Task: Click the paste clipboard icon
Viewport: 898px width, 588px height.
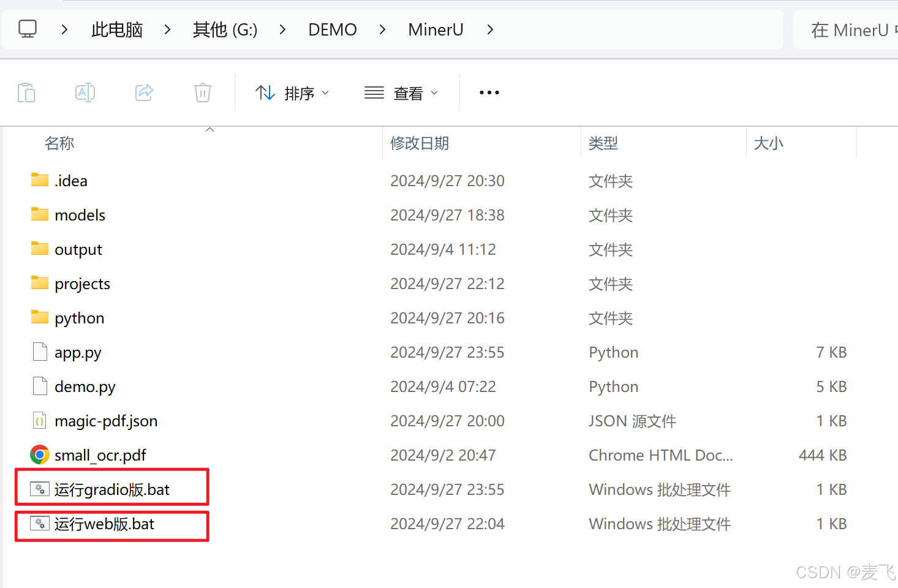Action: [26, 92]
